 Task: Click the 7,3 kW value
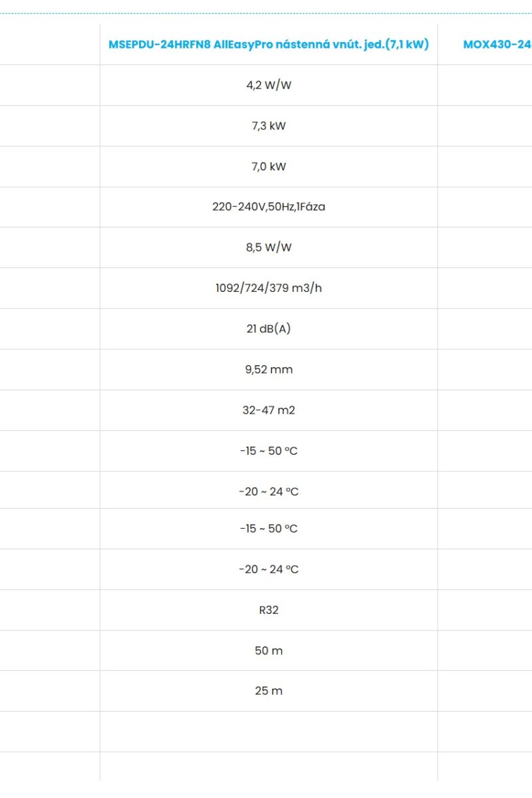pyautogui.click(x=269, y=126)
